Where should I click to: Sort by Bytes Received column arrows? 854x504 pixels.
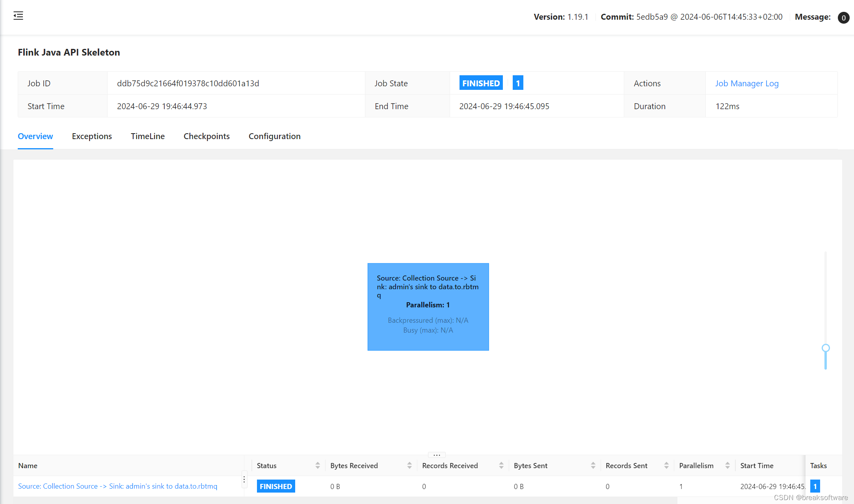pyautogui.click(x=409, y=466)
